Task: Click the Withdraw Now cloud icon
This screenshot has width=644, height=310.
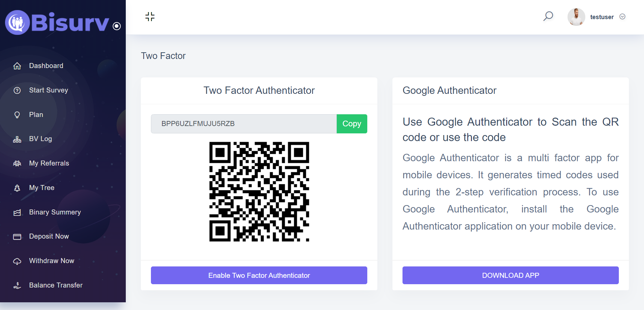Action: (x=17, y=261)
